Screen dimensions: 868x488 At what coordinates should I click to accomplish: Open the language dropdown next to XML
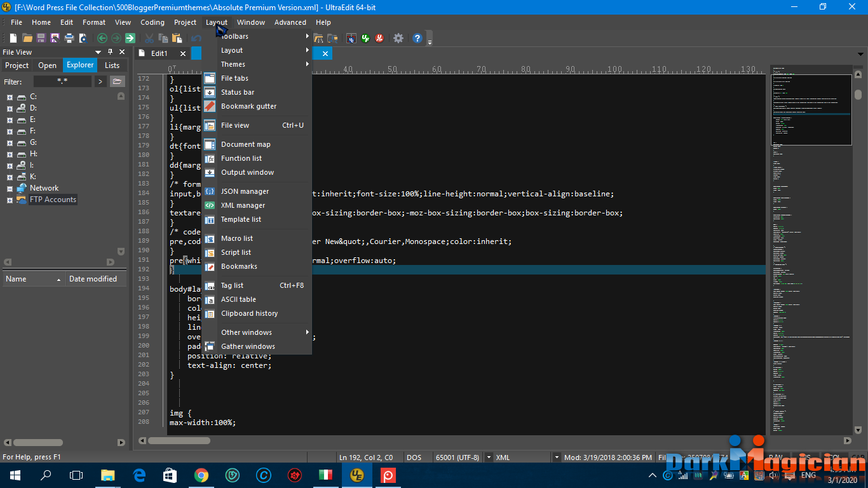pos(557,457)
